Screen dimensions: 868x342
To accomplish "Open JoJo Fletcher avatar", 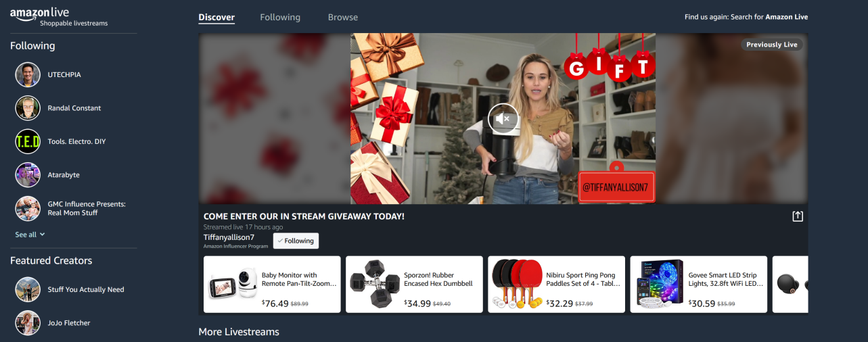I will [28, 323].
